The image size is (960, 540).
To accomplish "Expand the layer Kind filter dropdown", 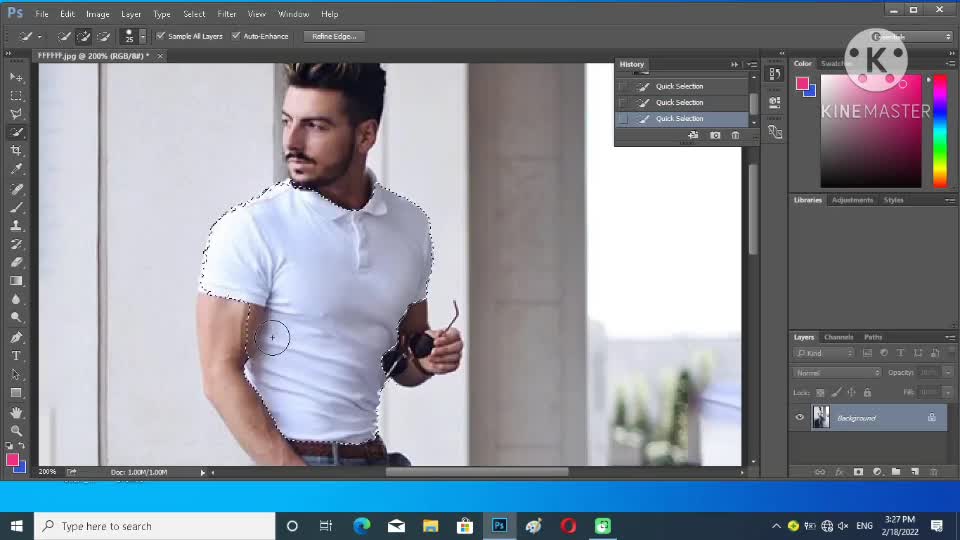I will pos(825,353).
